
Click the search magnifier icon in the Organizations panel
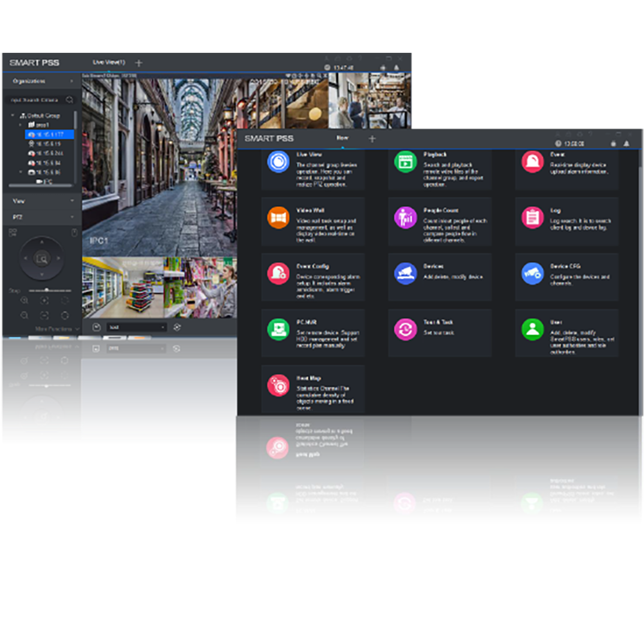[70, 100]
